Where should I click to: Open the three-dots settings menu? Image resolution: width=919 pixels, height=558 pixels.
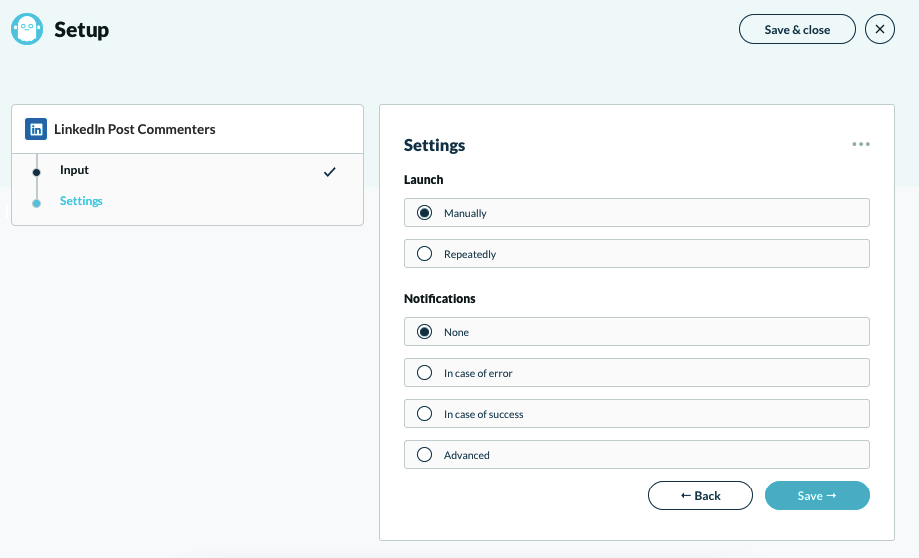point(861,144)
